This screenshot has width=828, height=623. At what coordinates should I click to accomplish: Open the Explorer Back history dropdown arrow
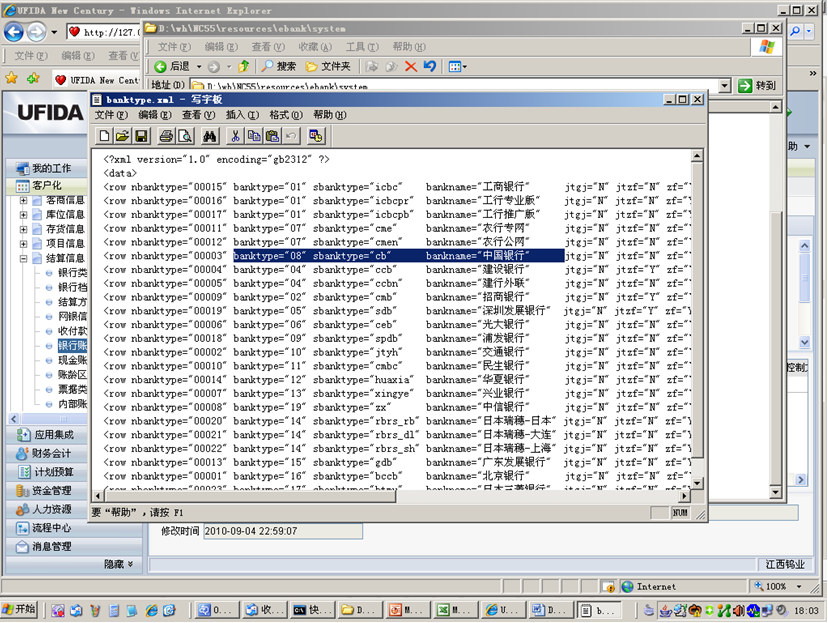199,67
